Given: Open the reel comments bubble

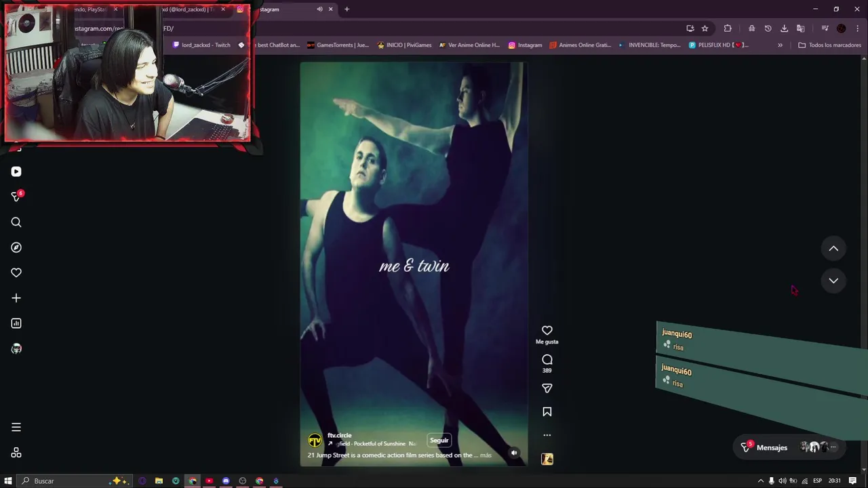Looking at the screenshot, I should coord(547,359).
